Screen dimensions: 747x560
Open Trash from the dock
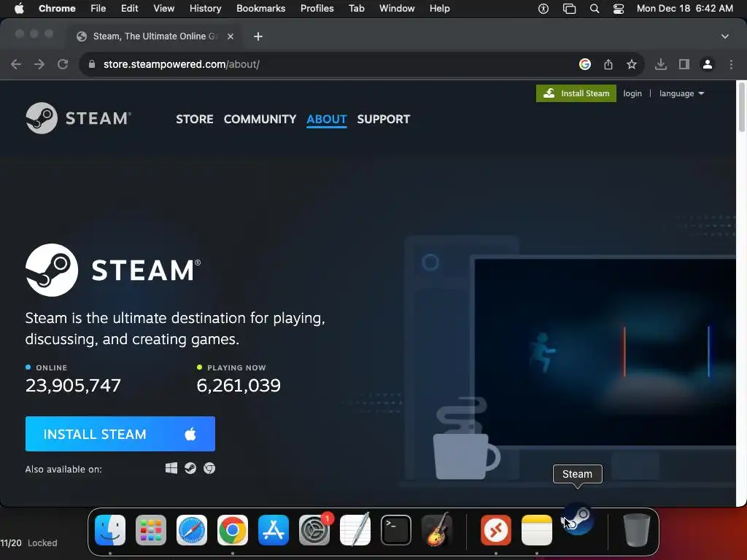click(x=636, y=530)
